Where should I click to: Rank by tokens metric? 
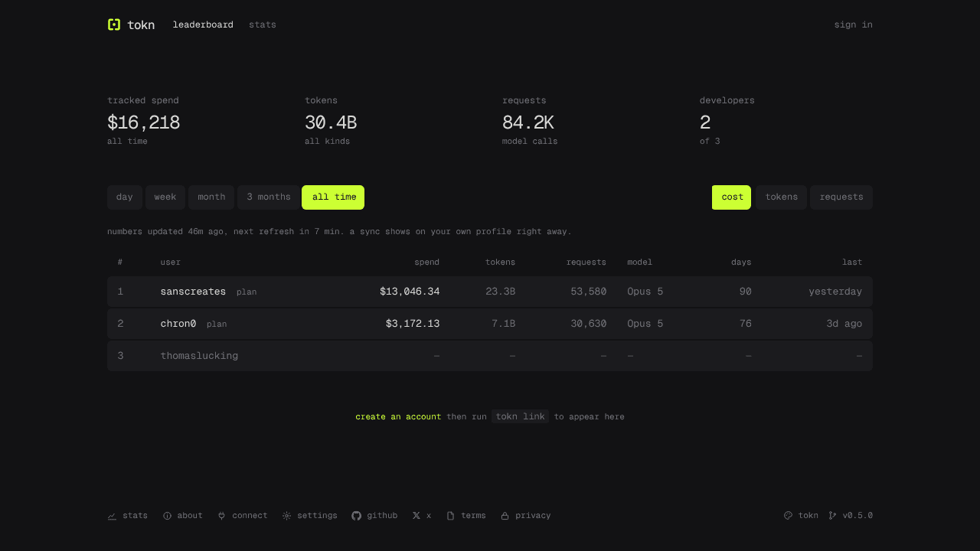(x=782, y=197)
